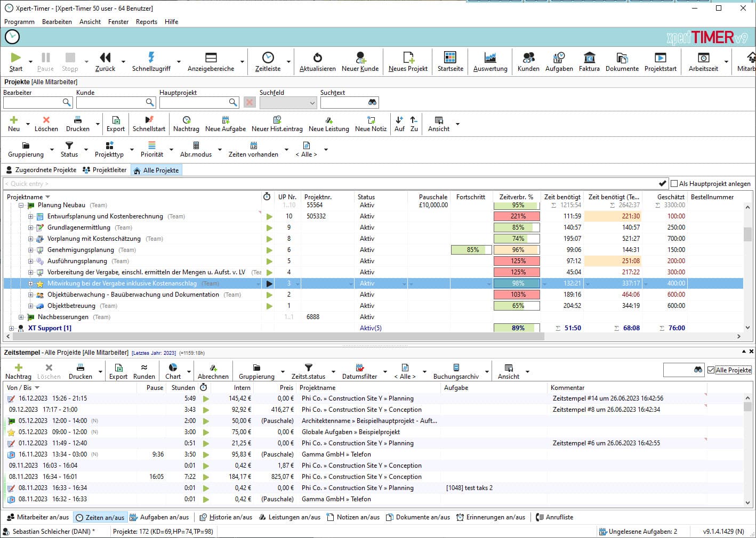Switch to Zugeordnete Projekte tab
Screen dimensions: 756x538
[x=41, y=170]
